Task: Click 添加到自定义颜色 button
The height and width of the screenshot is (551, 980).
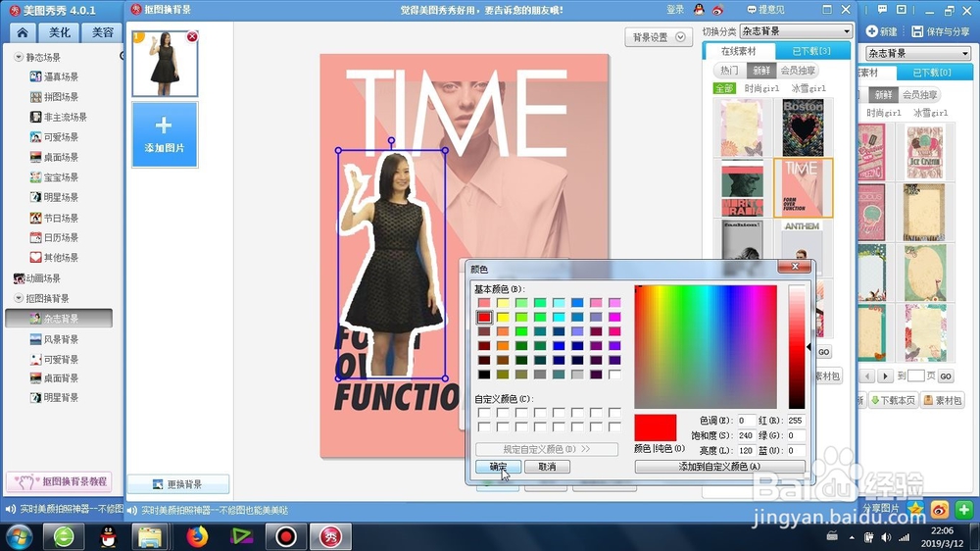Action: (x=720, y=467)
